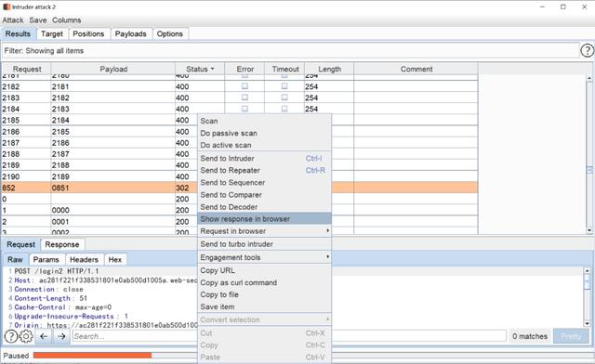This screenshot has height=364, width=595.
Task: Sort by the Payload column header
Action: pyautogui.click(x=113, y=69)
